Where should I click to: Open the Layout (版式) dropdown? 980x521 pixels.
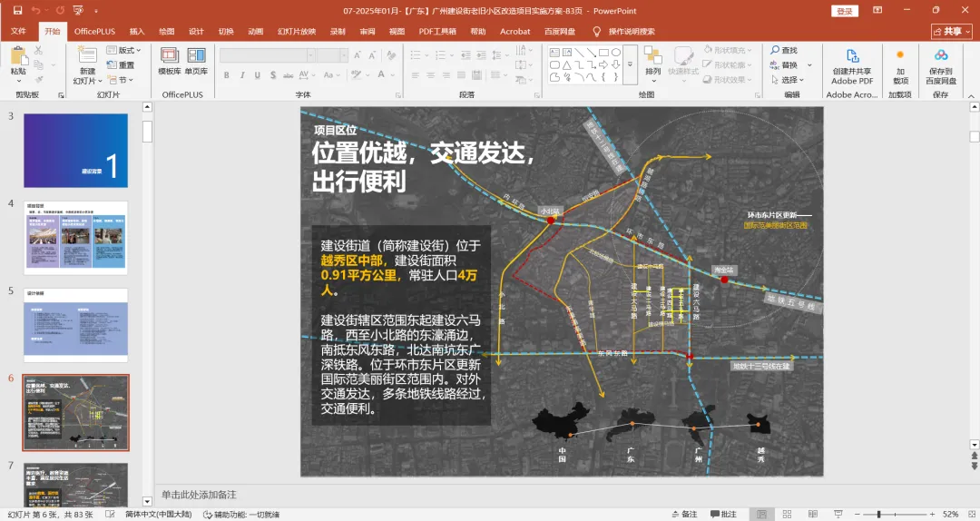(x=123, y=50)
